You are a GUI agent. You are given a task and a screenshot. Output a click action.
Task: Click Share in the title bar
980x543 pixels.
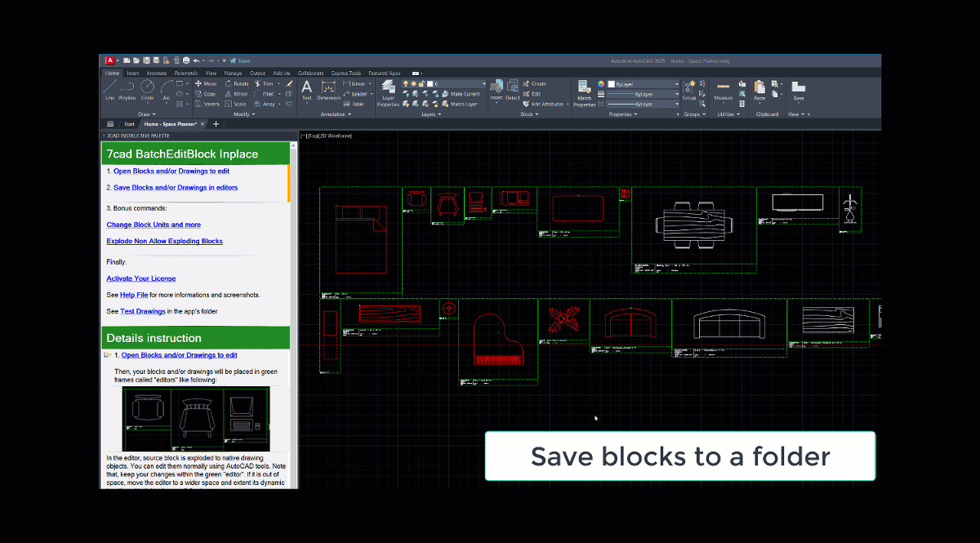pyautogui.click(x=240, y=60)
